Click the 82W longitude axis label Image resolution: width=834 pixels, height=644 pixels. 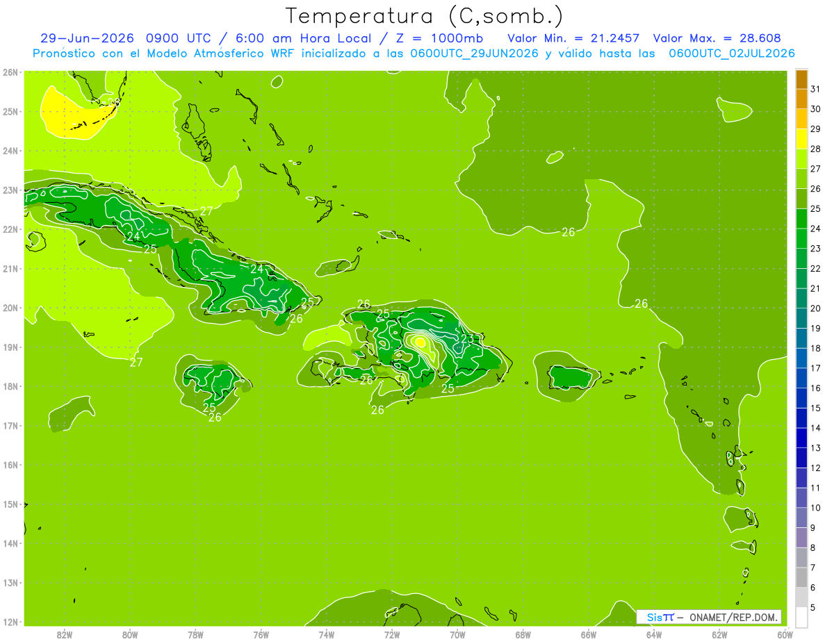(64, 635)
